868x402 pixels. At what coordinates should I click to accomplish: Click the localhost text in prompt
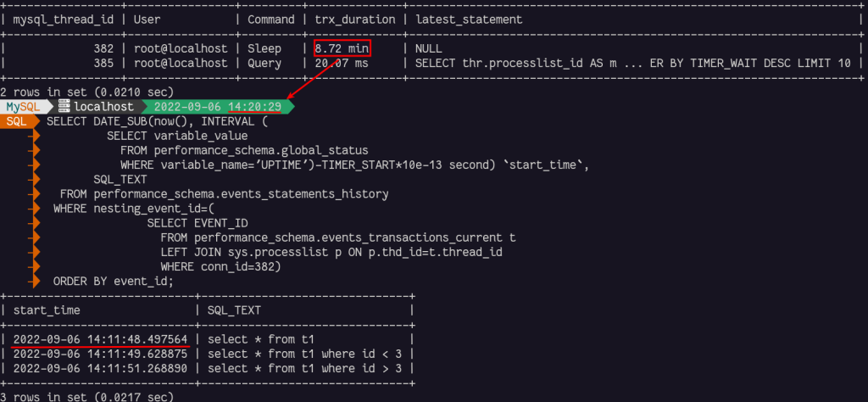pyautogui.click(x=104, y=107)
